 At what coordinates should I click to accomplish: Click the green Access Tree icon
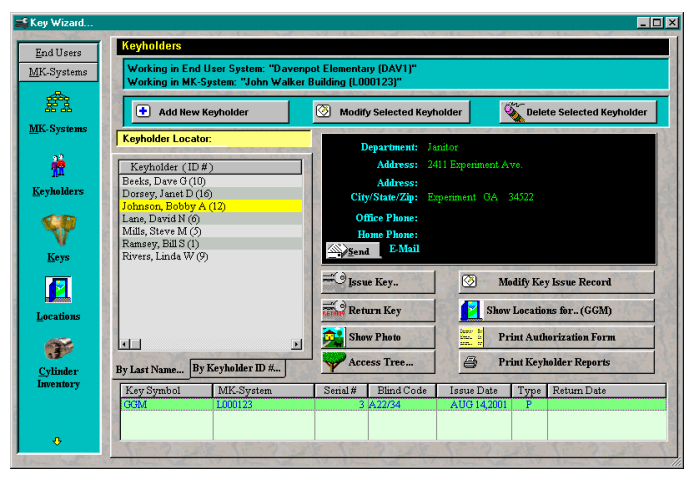click(x=334, y=362)
